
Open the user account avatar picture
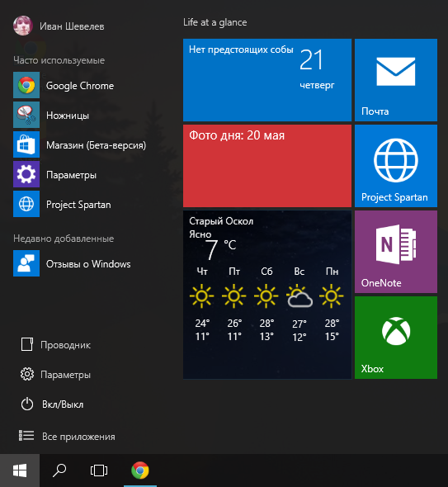23,26
